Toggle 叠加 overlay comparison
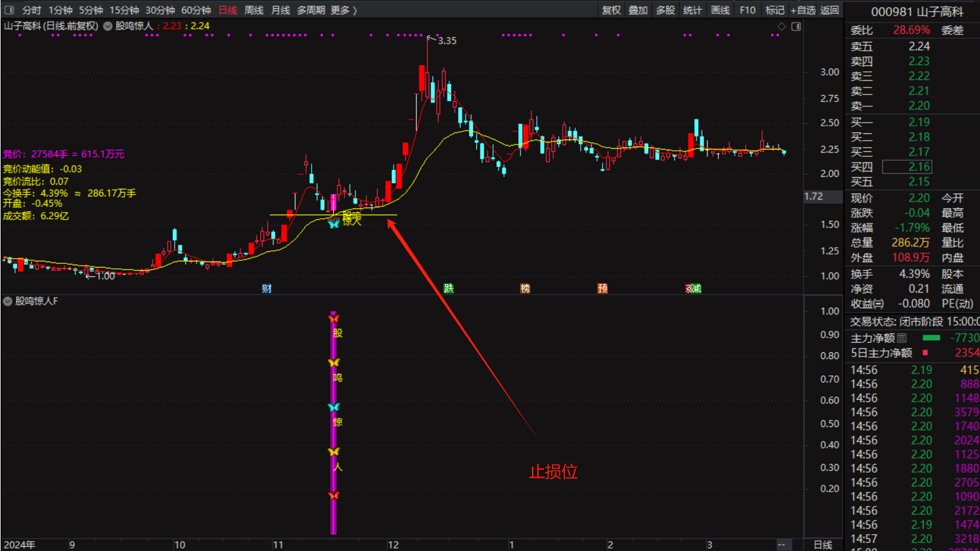 pos(638,10)
